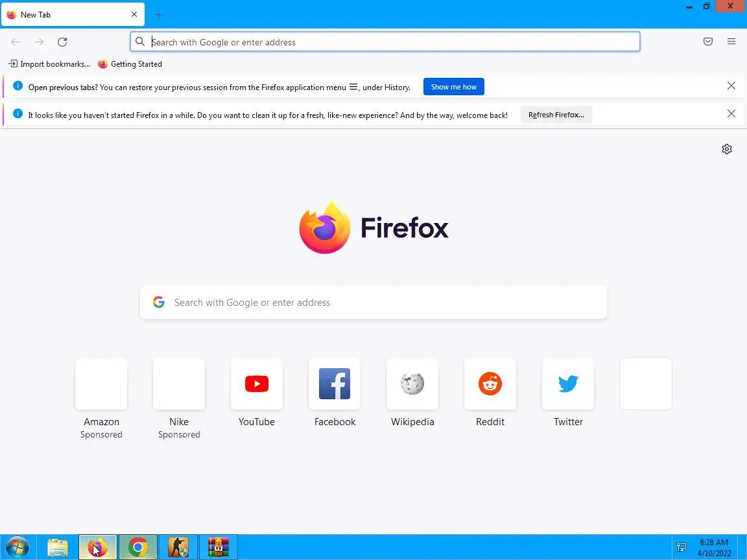
Task: Close the New Tab tab
Action: (x=134, y=14)
